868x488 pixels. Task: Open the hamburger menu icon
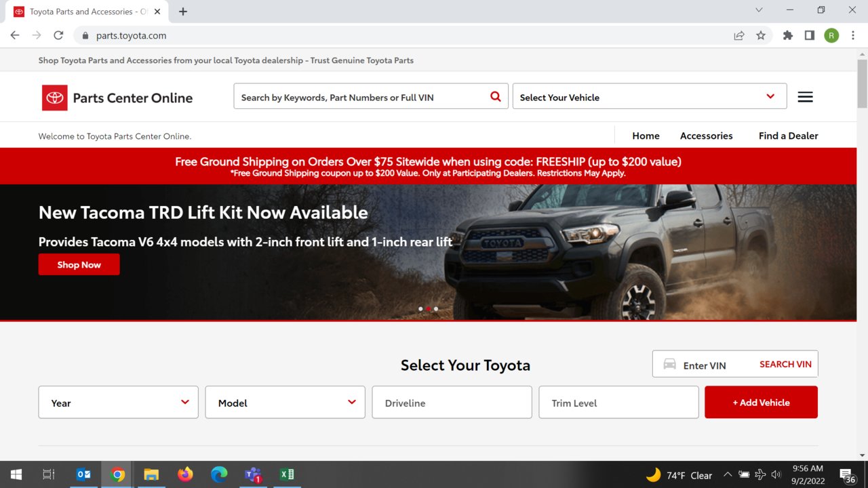[805, 97]
